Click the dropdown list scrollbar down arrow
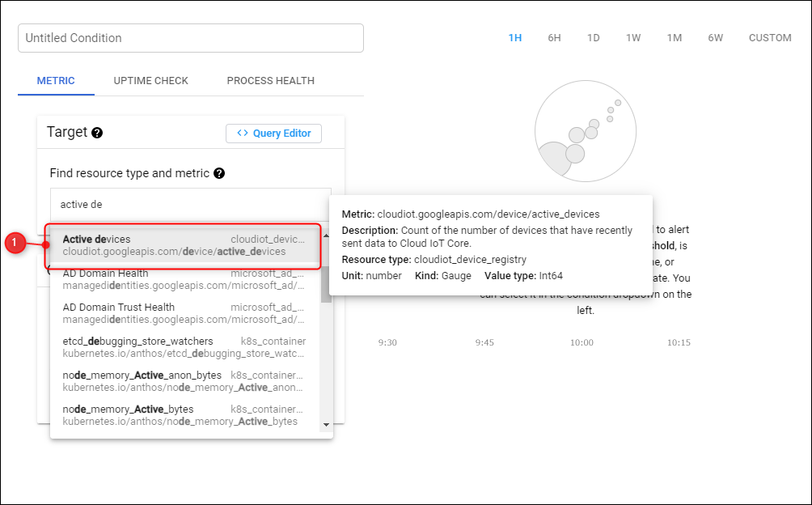 [326, 425]
